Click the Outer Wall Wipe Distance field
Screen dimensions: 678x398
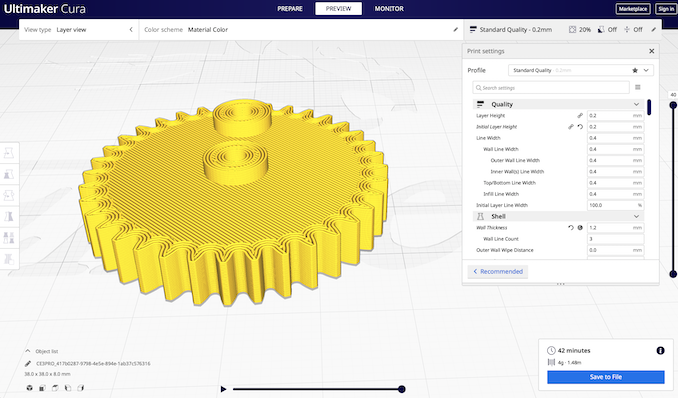pyautogui.click(x=615, y=250)
